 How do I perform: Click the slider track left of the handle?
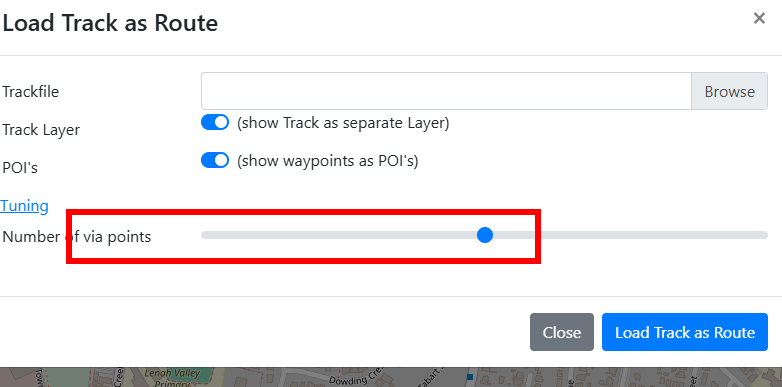(x=339, y=235)
